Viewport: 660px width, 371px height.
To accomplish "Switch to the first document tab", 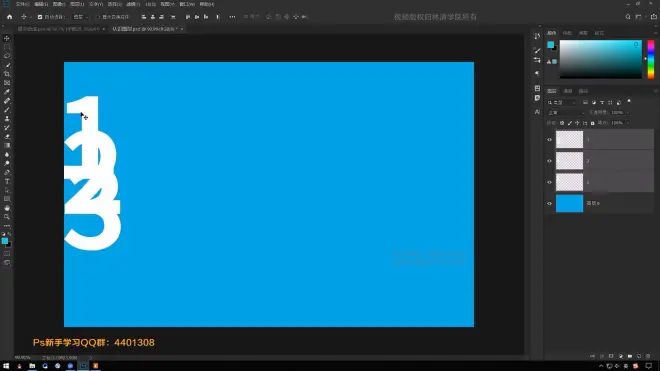I will click(x=58, y=29).
